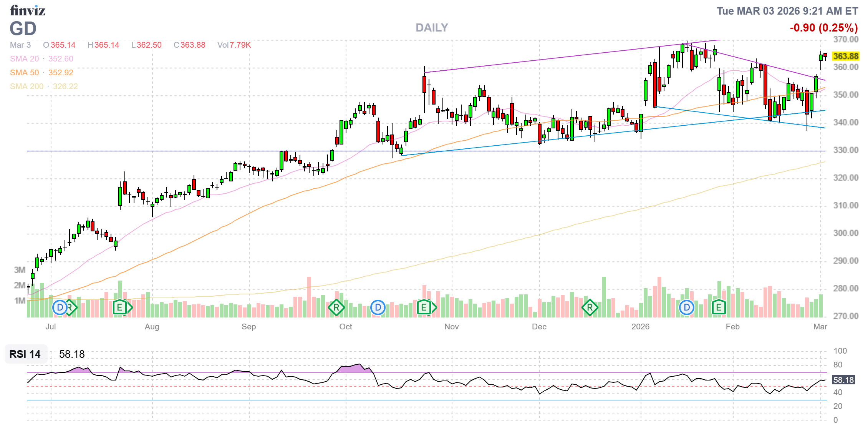Click the dividend D marker in mid-January
The image size is (868, 432).
tap(687, 307)
